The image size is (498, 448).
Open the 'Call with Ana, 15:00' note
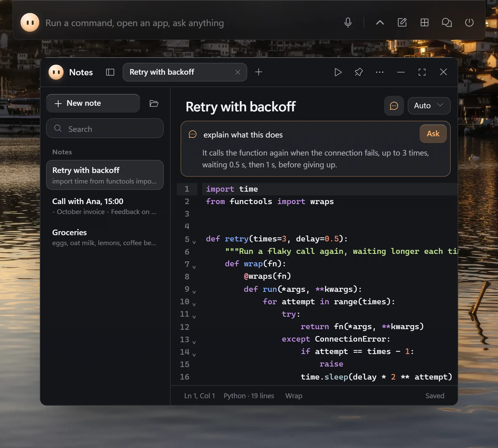click(x=105, y=206)
